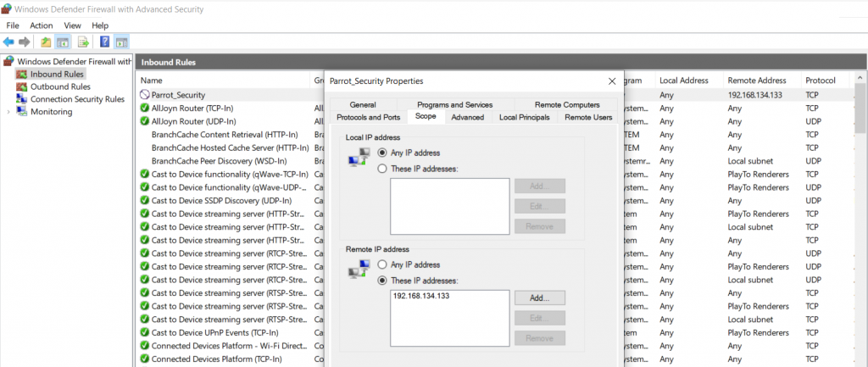This screenshot has width=868, height=367.
Task: Click the rules list vertical scrollbar thumb
Action: click(861, 108)
